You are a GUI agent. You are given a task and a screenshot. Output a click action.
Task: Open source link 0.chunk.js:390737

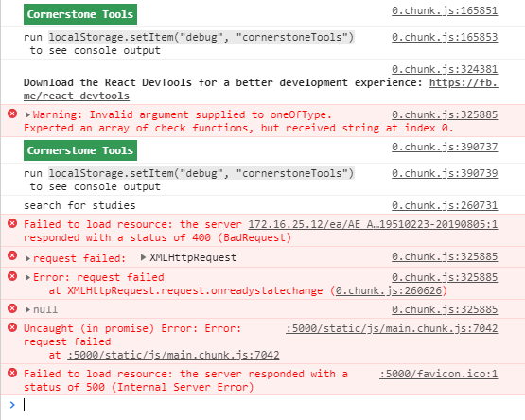(x=445, y=147)
